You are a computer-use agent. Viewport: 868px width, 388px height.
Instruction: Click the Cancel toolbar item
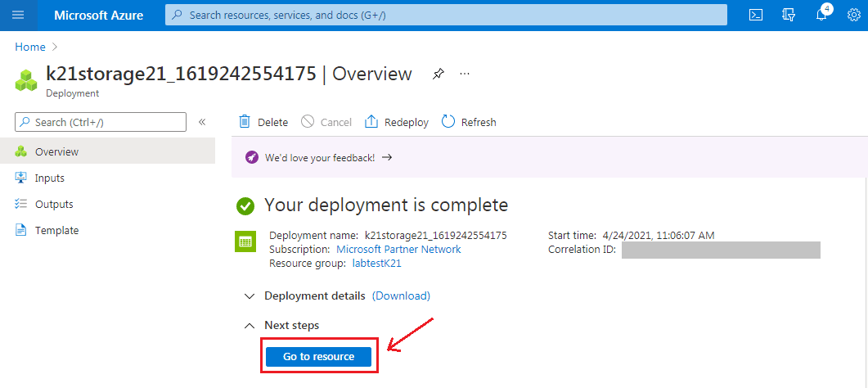coord(326,122)
